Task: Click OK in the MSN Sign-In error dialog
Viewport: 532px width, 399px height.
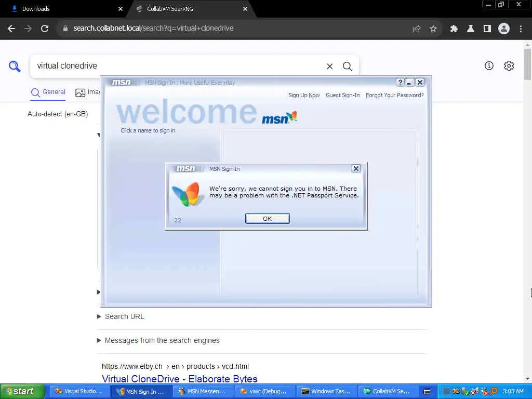Action: (268, 219)
